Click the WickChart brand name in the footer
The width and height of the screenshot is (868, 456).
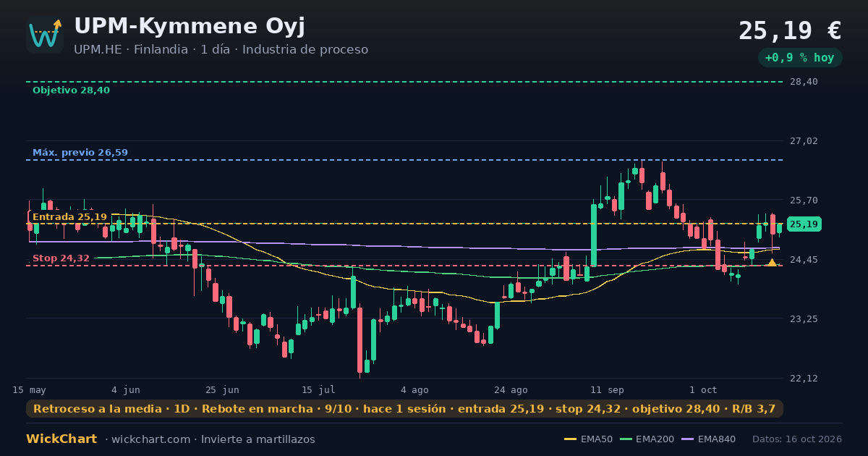(61, 439)
